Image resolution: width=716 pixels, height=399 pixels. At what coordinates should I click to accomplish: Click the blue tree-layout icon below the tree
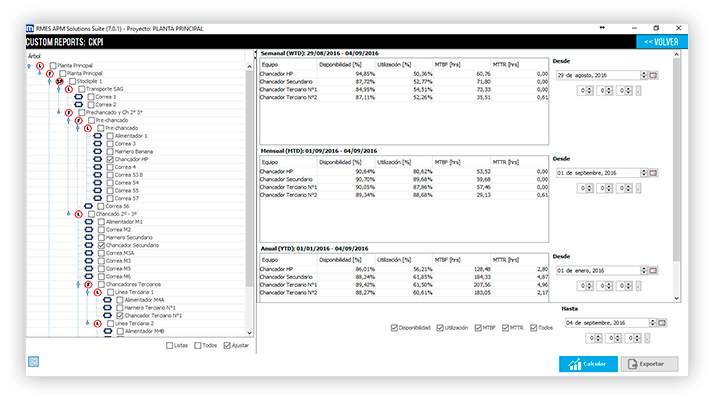[x=33, y=362]
